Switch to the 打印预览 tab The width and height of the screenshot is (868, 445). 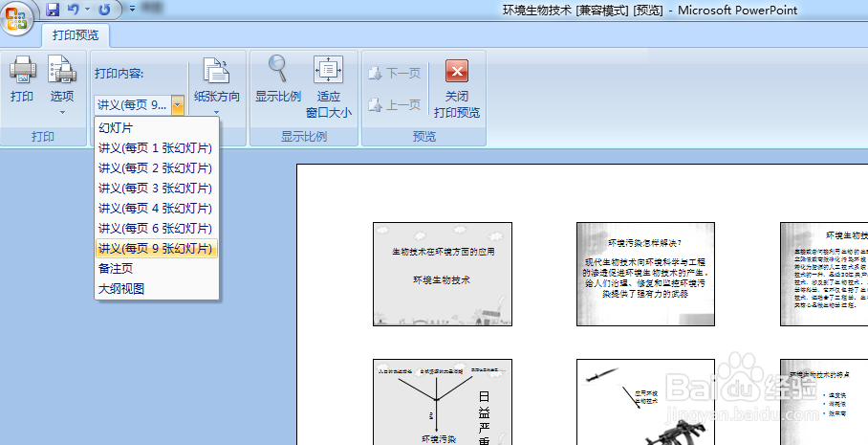pyautogui.click(x=76, y=35)
